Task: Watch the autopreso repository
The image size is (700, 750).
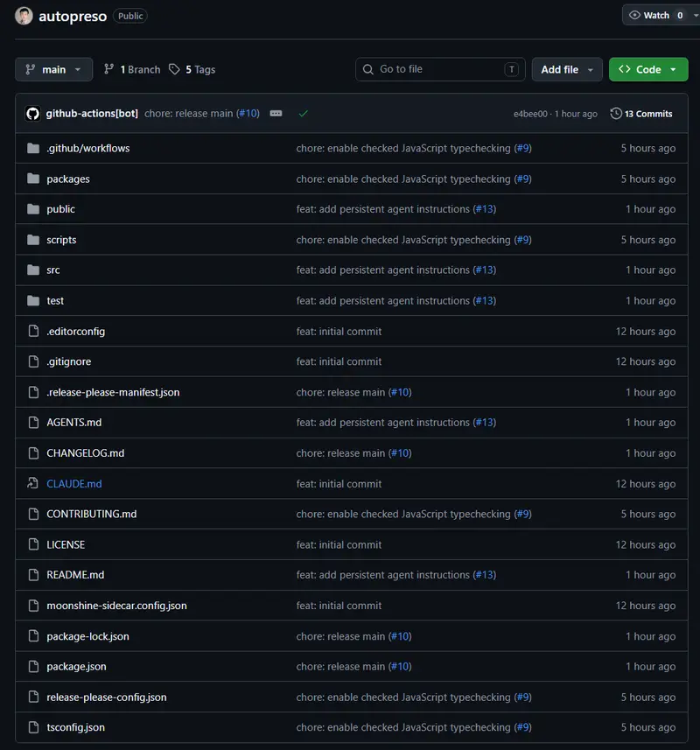Action: tap(655, 15)
